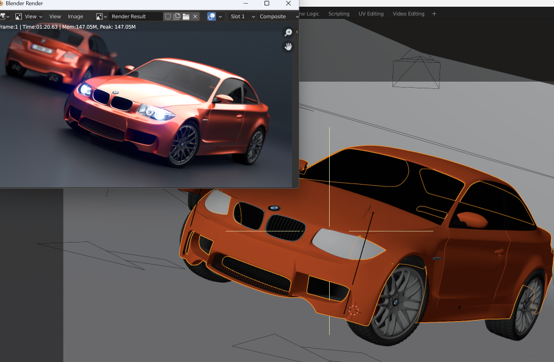Toggle the fake user shield icon
Image resolution: width=554 pixels, height=362 pixels.
click(x=168, y=17)
